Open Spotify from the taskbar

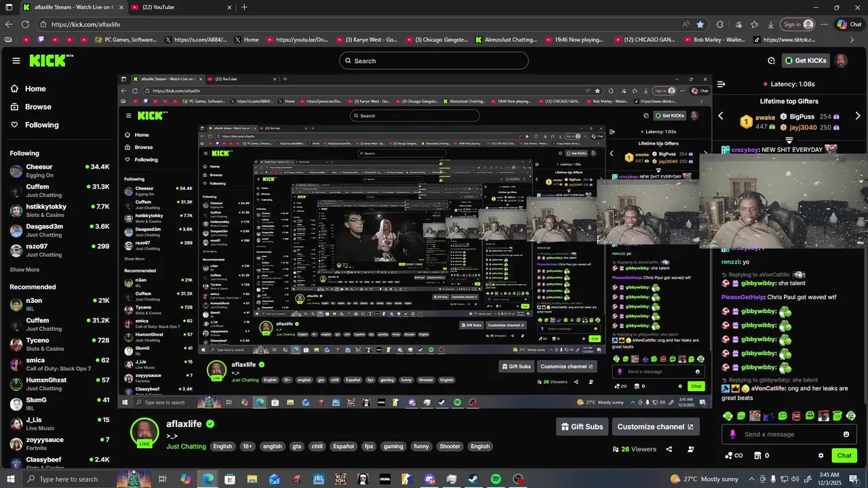[496, 479]
